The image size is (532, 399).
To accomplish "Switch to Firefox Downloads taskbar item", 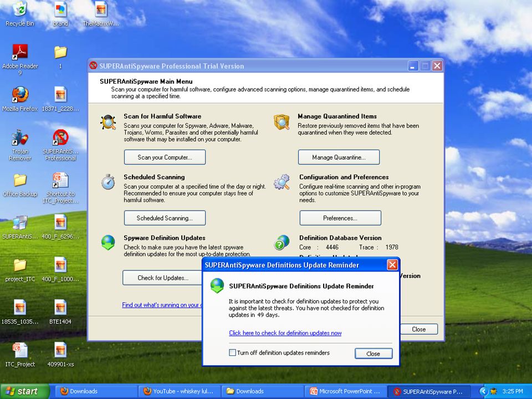I will point(96,391).
